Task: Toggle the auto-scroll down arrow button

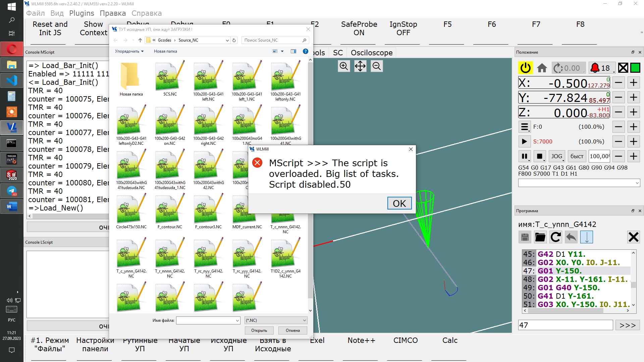Action: tap(587, 237)
